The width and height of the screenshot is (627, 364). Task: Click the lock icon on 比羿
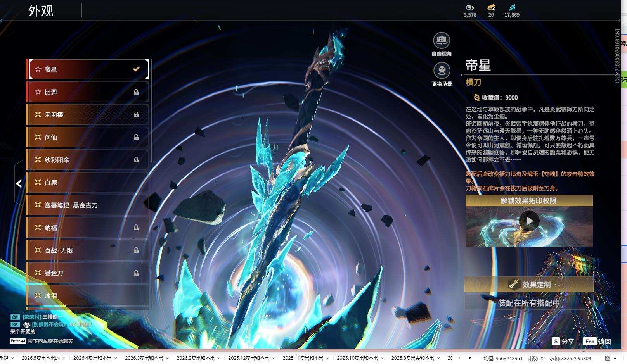coord(136,92)
